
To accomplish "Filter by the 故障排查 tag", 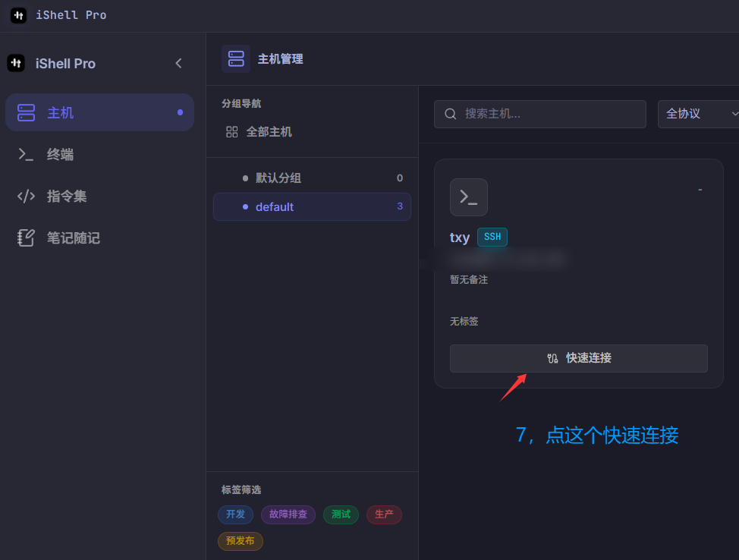I will coord(288,514).
